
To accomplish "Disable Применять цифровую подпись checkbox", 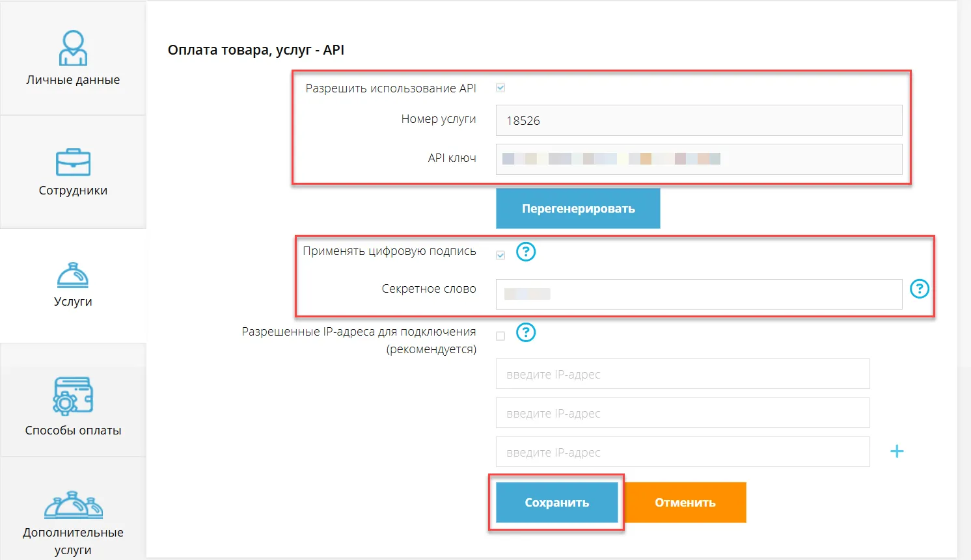I will click(x=500, y=254).
